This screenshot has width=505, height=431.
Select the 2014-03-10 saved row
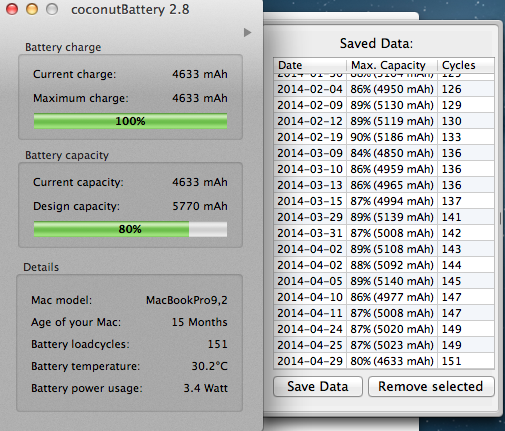[384, 169]
